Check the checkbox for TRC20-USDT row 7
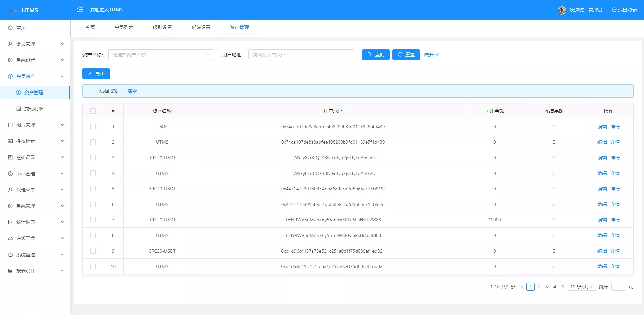Screen dimensions: 644x315 click(x=93, y=219)
